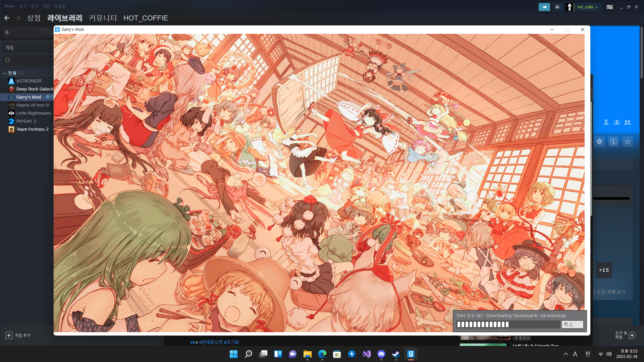The width and height of the screenshot is (644, 362).
Task: Click the Little Nightmares eye icon
Action: point(11,113)
